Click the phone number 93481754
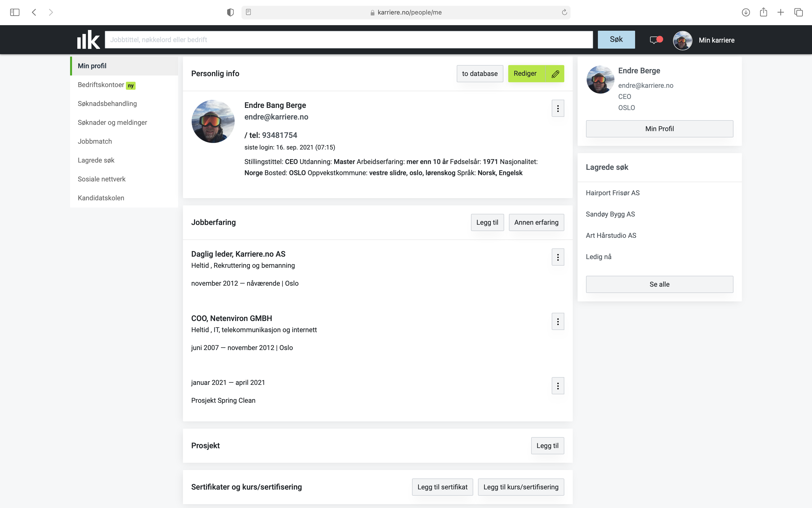Image resolution: width=812 pixels, height=508 pixels. (280, 135)
